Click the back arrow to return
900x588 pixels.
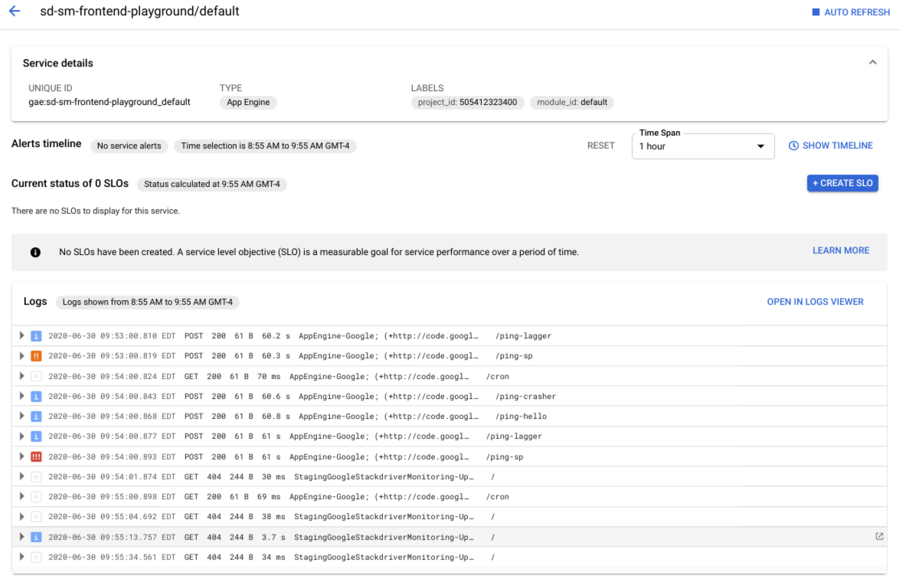click(x=14, y=11)
